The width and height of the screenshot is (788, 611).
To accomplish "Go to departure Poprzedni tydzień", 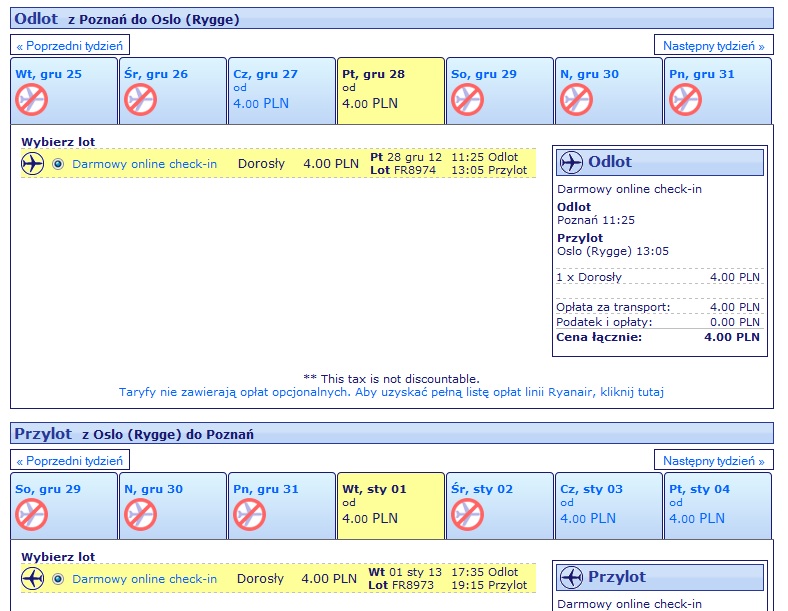I will (70, 46).
